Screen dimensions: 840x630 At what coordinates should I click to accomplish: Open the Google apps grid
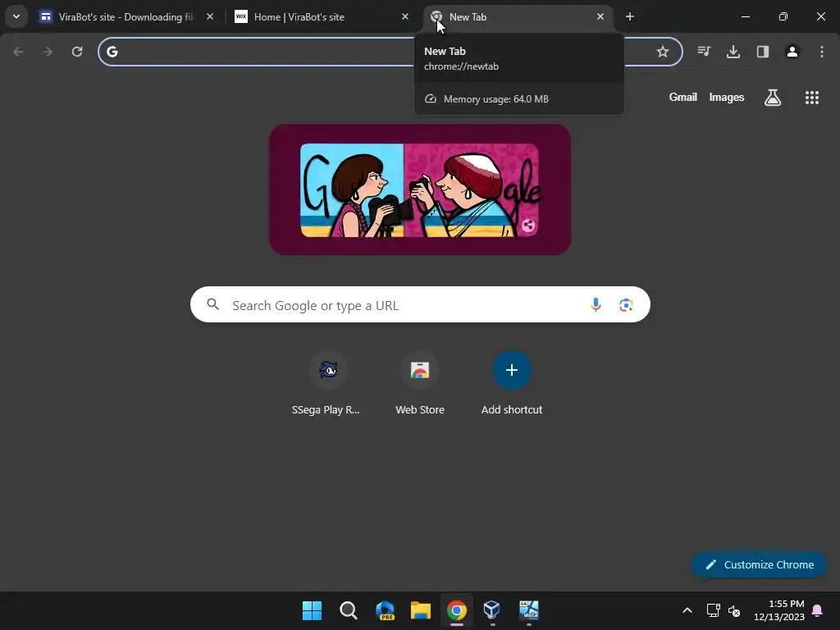(812, 98)
